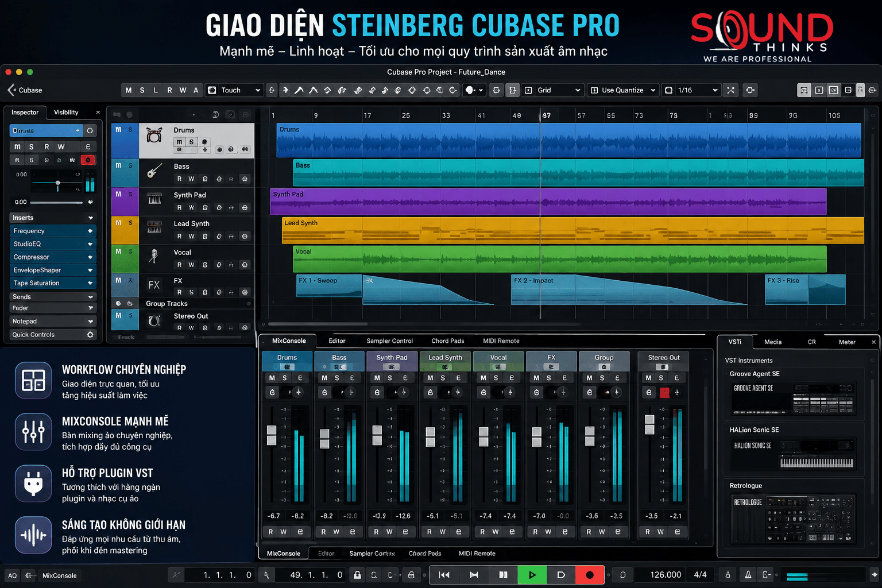This screenshot has height=588, width=882.
Task: Solo the Lead Synth track in track list
Action: (x=130, y=223)
